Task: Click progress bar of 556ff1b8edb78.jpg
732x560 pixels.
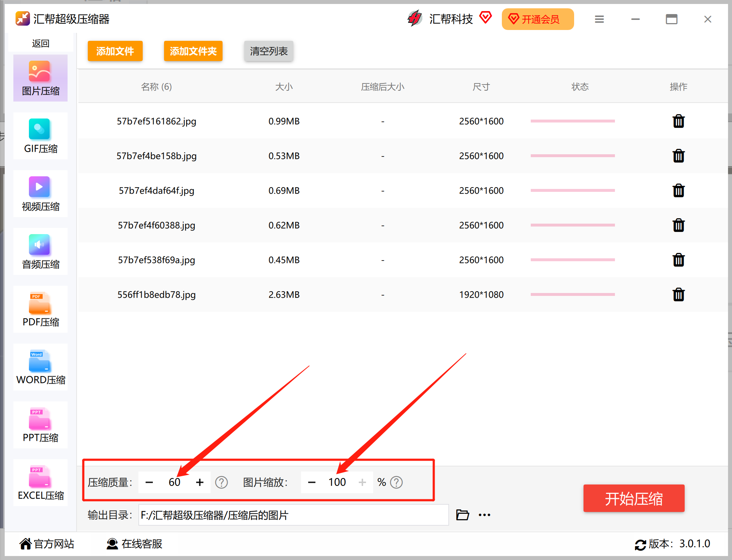Action: 573,294
